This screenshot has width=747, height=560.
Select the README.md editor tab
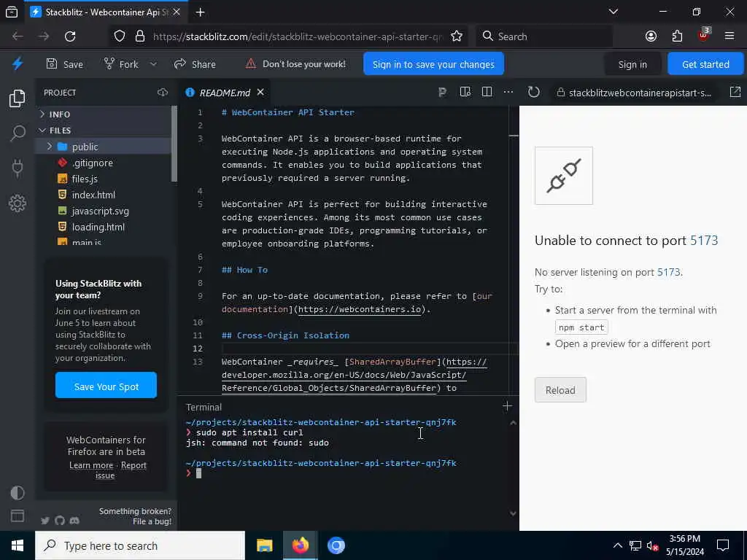click(x=225, y=93)
